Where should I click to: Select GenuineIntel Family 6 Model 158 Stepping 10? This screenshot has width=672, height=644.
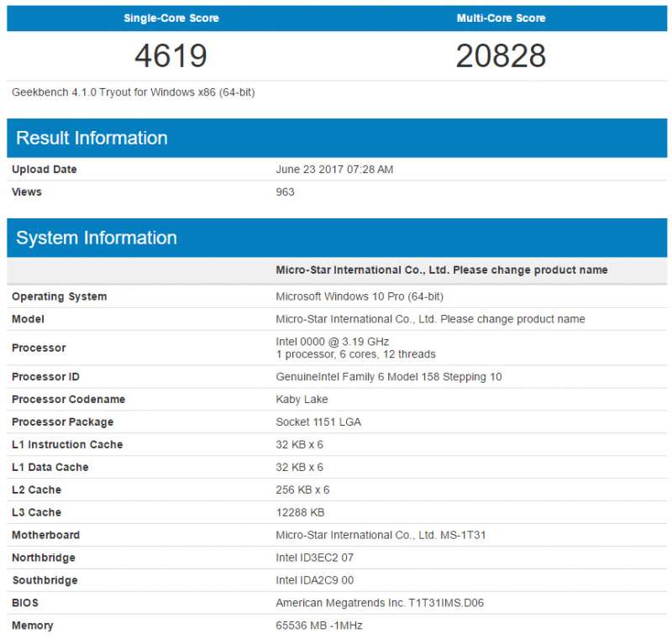coord(389,377)
